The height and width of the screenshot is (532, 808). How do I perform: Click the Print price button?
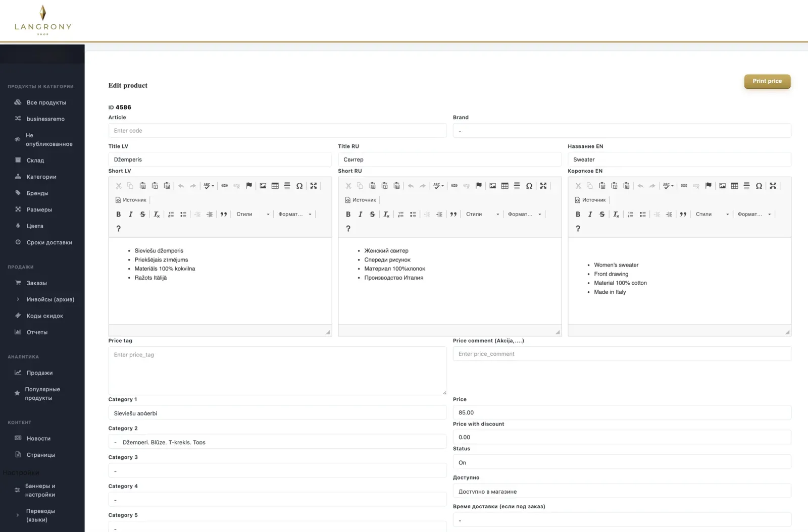click(x=767, y=81)
